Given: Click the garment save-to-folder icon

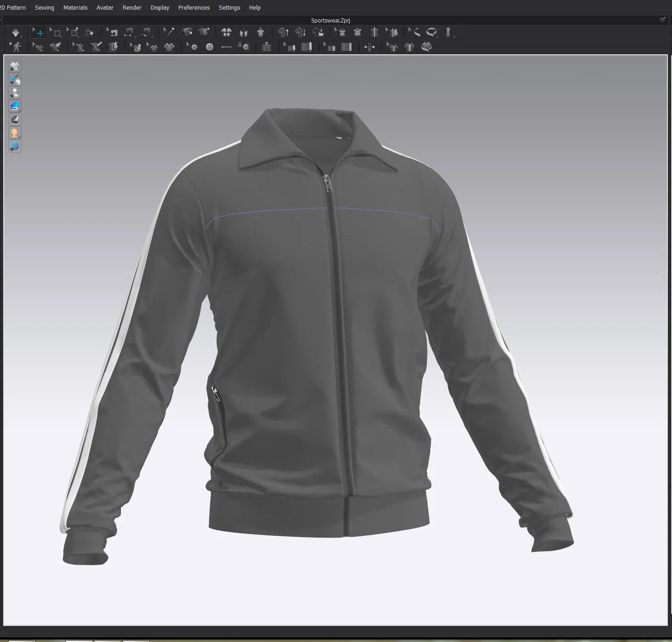Looking at the screenshot, I should [318, 32].
